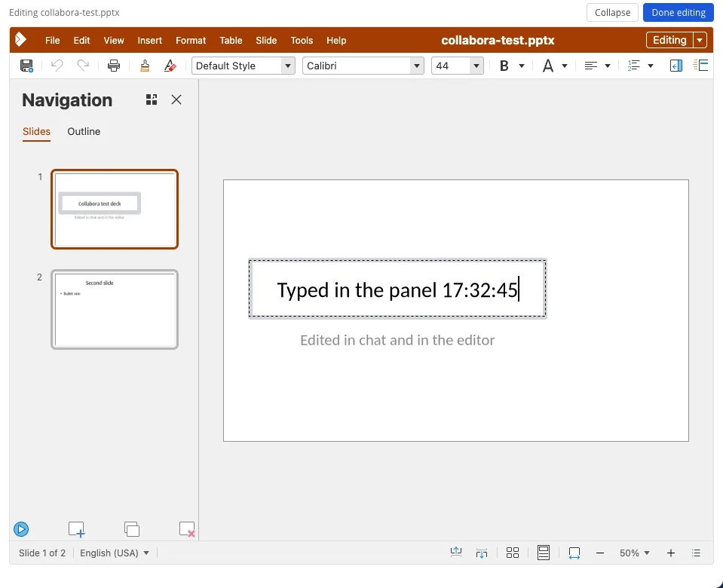The image size is (723, 588).
Task: Zoom in with the plus button
Action: (671, 553)
